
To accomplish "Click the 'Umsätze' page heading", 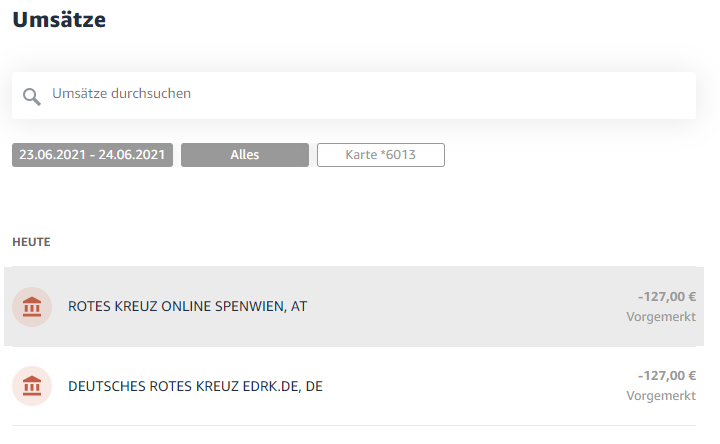I will (59, 20).
